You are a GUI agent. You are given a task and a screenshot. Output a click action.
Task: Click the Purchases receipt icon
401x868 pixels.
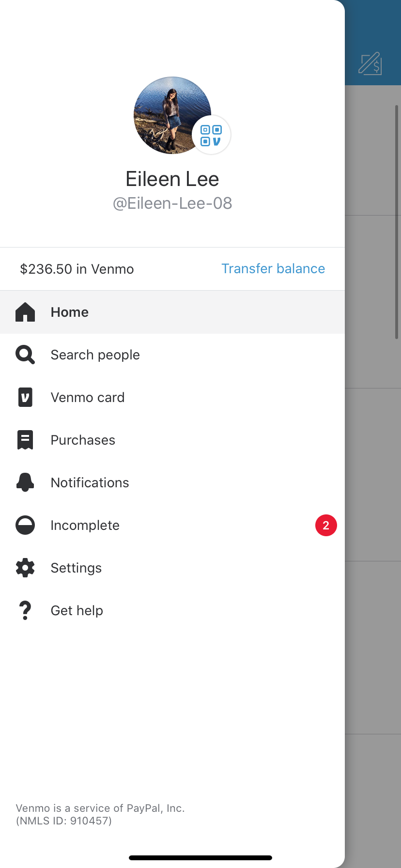25,440
